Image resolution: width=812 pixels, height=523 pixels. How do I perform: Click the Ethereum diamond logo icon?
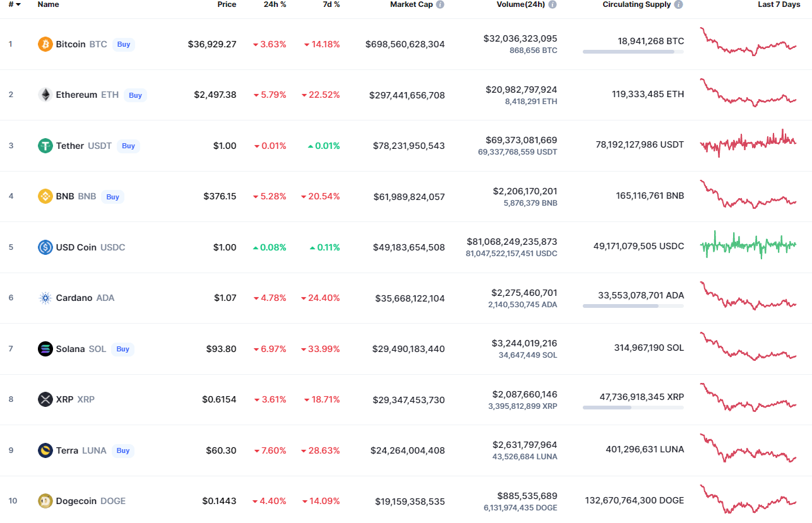45,95
